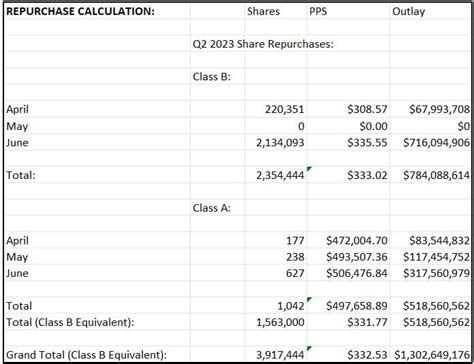
Task: Select Class A April outlay $83,544,832
Action: 439,241
